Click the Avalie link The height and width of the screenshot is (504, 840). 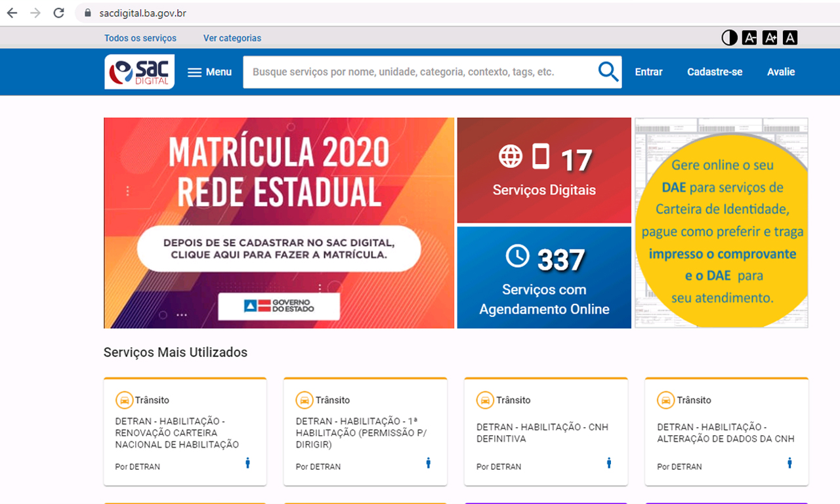(x=781, y=72)
